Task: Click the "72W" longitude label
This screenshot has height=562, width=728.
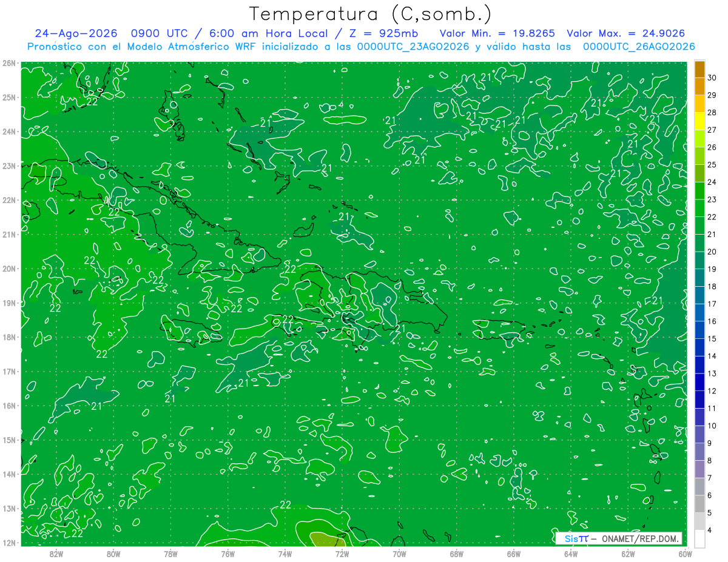Action: pyautogui.click(x=342, y=554)
